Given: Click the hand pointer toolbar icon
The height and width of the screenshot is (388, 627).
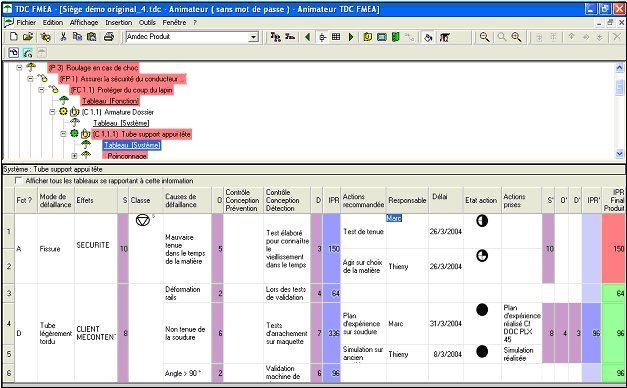Looking at the screenshot, I should 428,38.
